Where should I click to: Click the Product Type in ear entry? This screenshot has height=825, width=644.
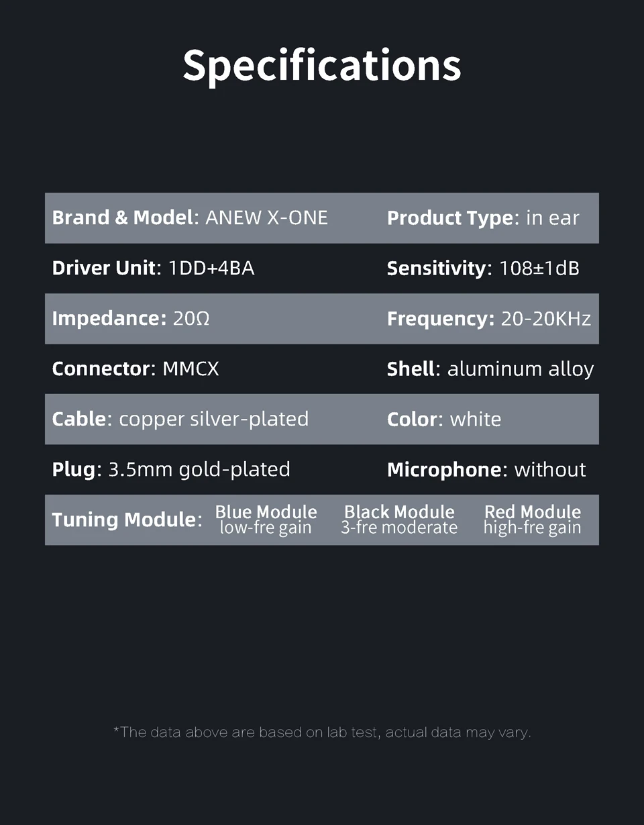point(483,217)
